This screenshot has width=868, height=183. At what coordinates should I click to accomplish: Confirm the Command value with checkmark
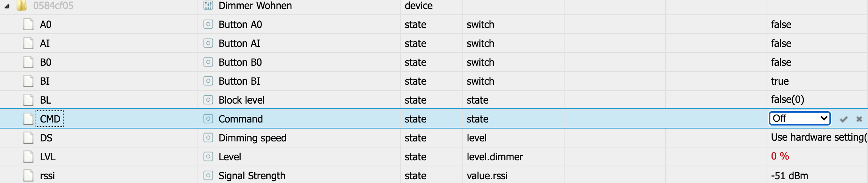(843, 119)
